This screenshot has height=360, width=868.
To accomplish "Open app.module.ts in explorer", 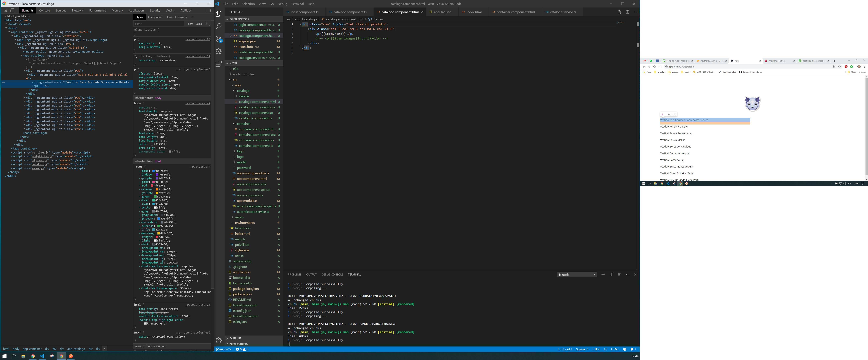I will (247, 201).
